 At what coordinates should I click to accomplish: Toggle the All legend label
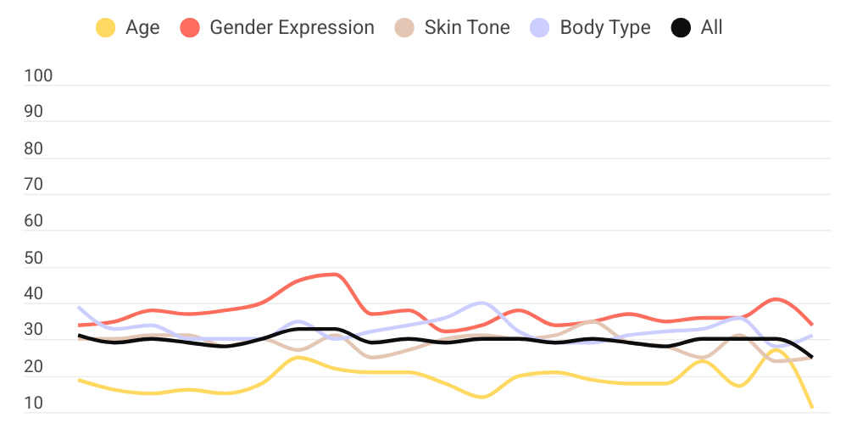(712, 28)
